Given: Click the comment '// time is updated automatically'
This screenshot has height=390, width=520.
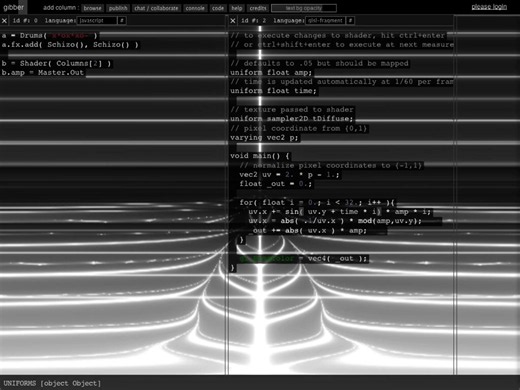Looking at the screenshot, I should point(342,82).
